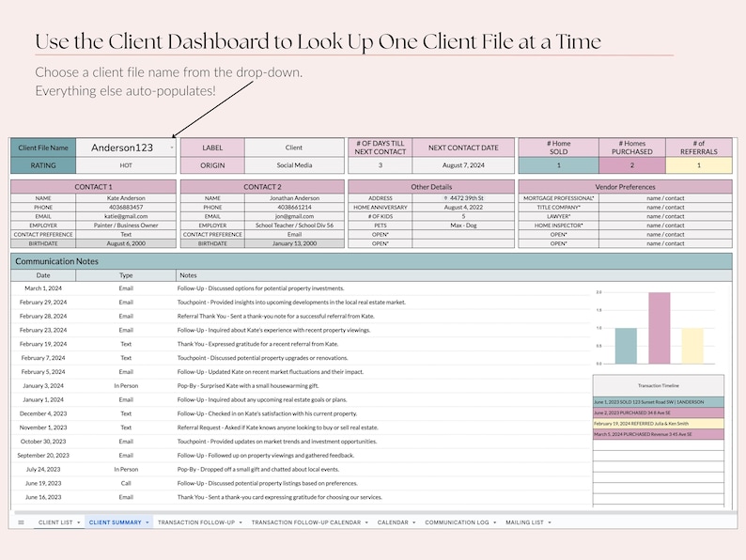Viewport: 746px width, 560px height.
Task: Select Jonathan Anderson name cell
Action: pyautogui.click(x=294, y=198)
